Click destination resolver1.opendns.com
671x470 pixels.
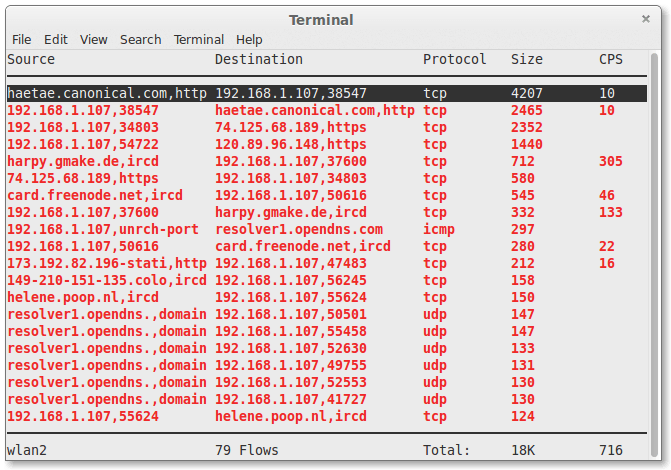click(x=299, y=229)
